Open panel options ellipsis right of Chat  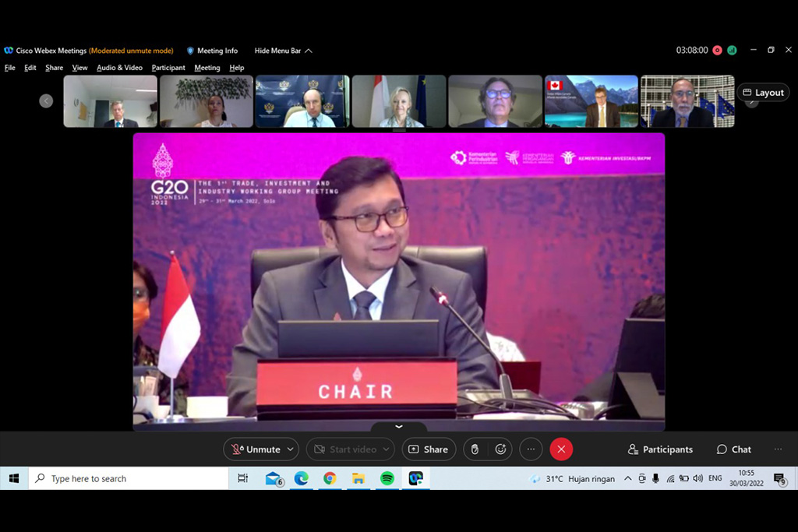[x=778, y=449]
